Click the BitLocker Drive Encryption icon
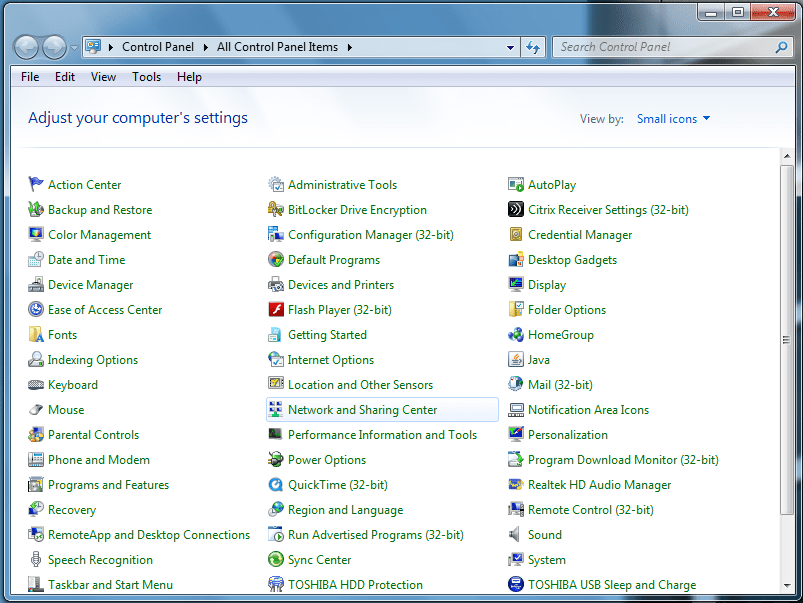Screen dimensions: 803x603 pyautogui.click(x=276, y=209)
